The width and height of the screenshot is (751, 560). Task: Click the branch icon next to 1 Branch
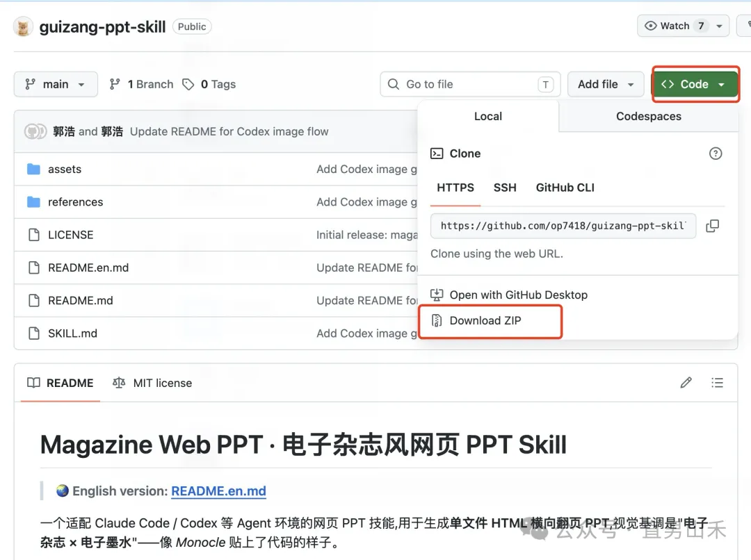[x=115, y=84]
